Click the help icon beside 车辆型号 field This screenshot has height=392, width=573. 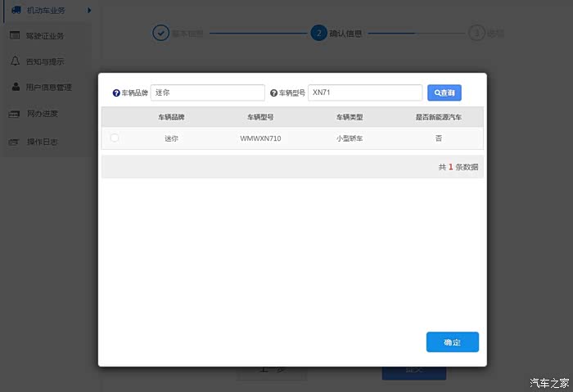tap(274, 93)
